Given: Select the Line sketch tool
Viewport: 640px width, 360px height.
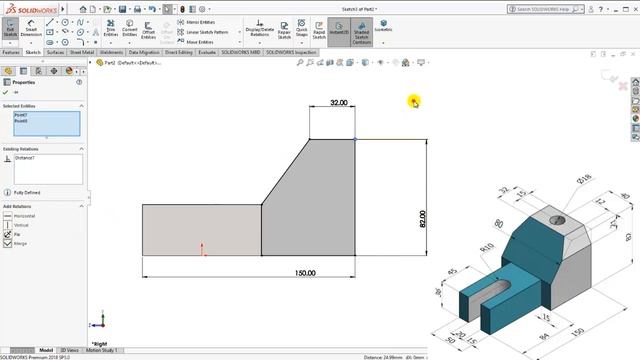Looking at the screenshot, I should coord(50,22).
